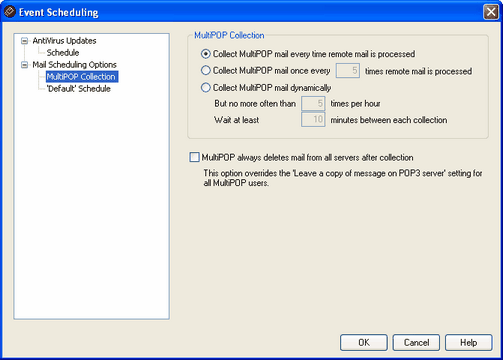Click the times per hour number field

coord(313,103)
